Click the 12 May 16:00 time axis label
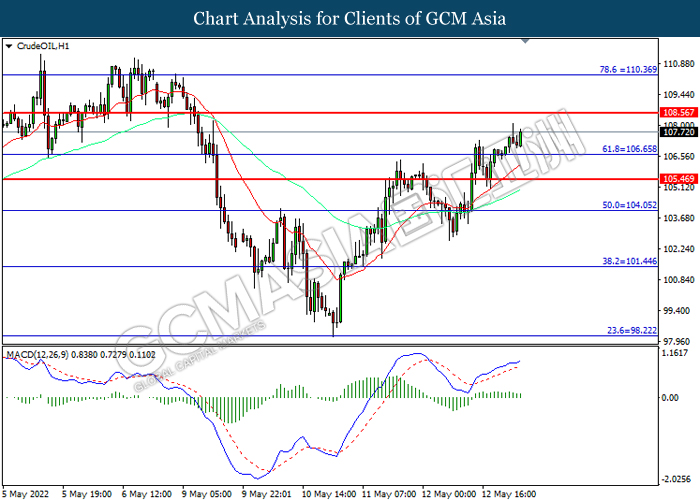The width and height of the screenshot is (700, 500). [508, 494]
